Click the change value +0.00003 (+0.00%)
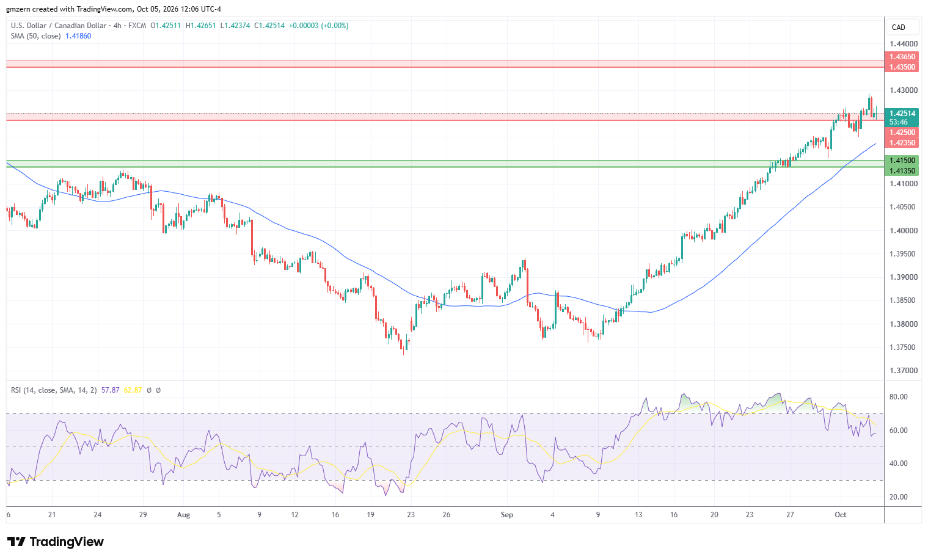This screenshot has height=560, width=928. tap(318, 26)
